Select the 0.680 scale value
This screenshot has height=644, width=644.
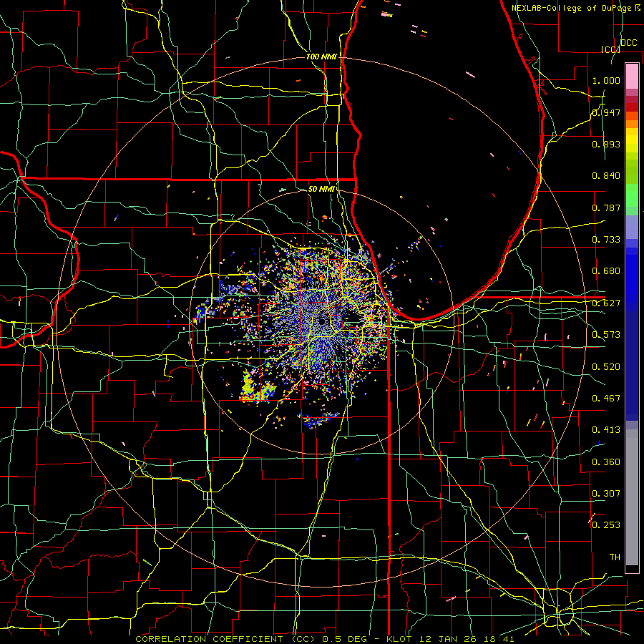coord(606,271)
